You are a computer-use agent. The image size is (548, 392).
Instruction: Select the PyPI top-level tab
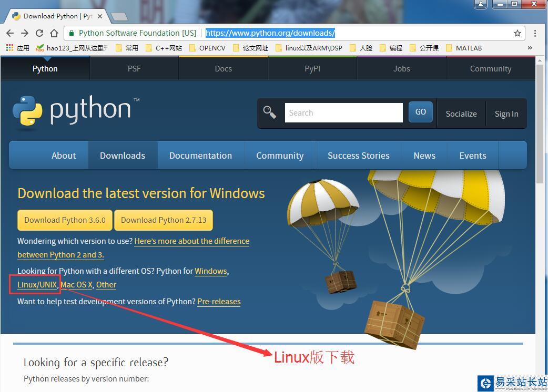tap(312, 69)
